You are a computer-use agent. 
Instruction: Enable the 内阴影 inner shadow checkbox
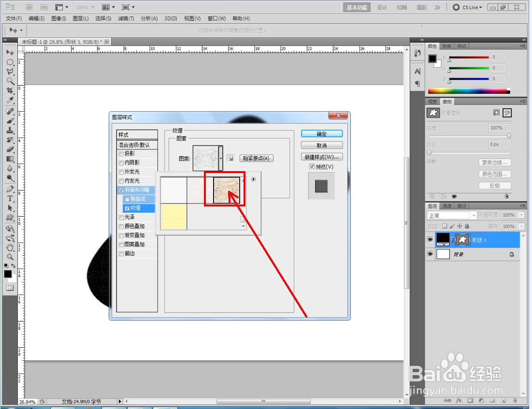(121, 163)
